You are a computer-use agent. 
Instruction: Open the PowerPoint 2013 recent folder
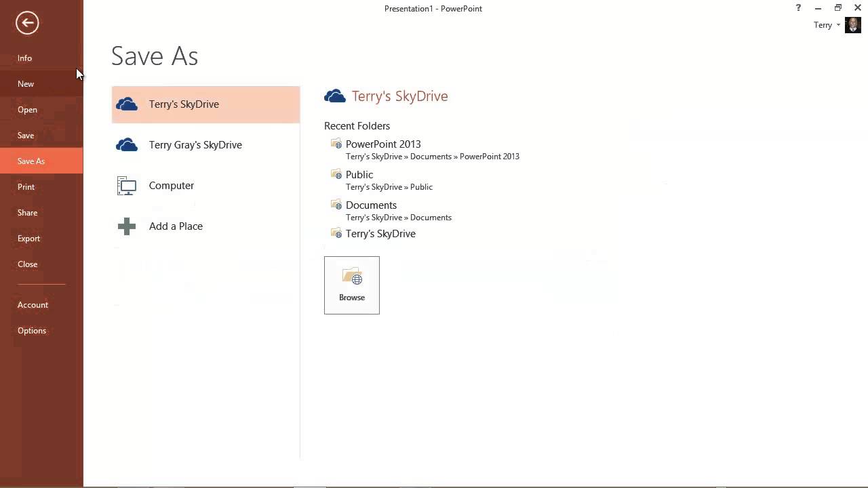(383, 144)
